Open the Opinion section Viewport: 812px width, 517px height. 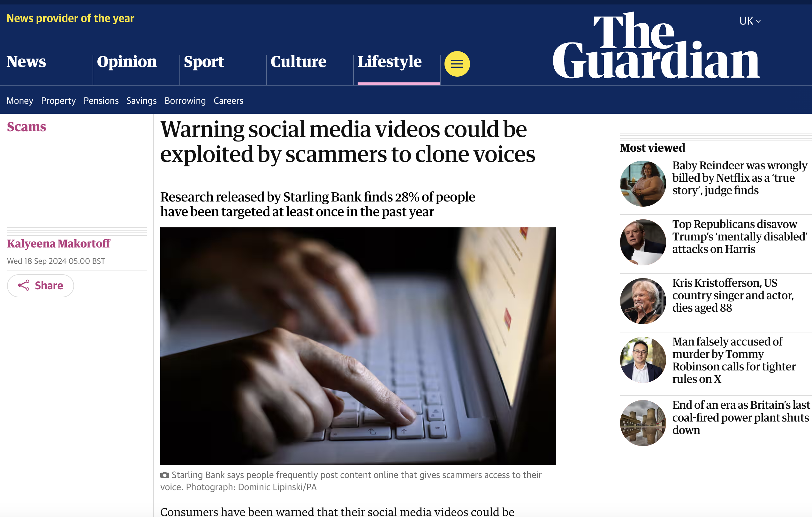click(127, 62)
